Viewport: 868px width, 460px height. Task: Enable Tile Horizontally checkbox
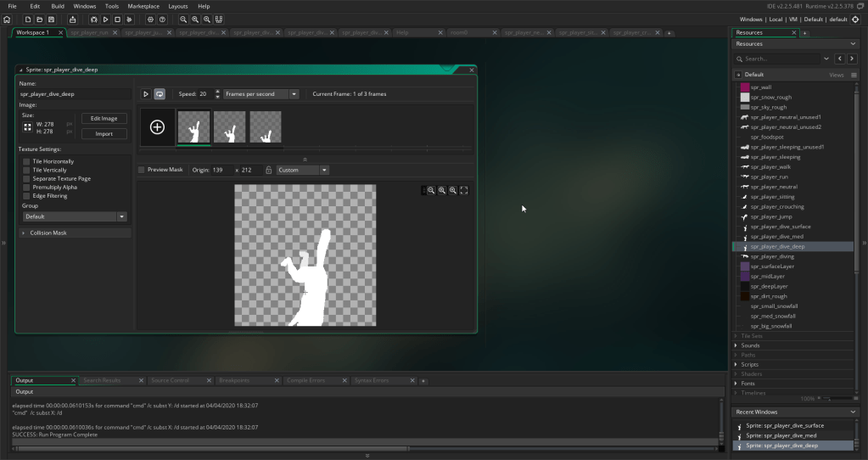(x=27, y=161)
